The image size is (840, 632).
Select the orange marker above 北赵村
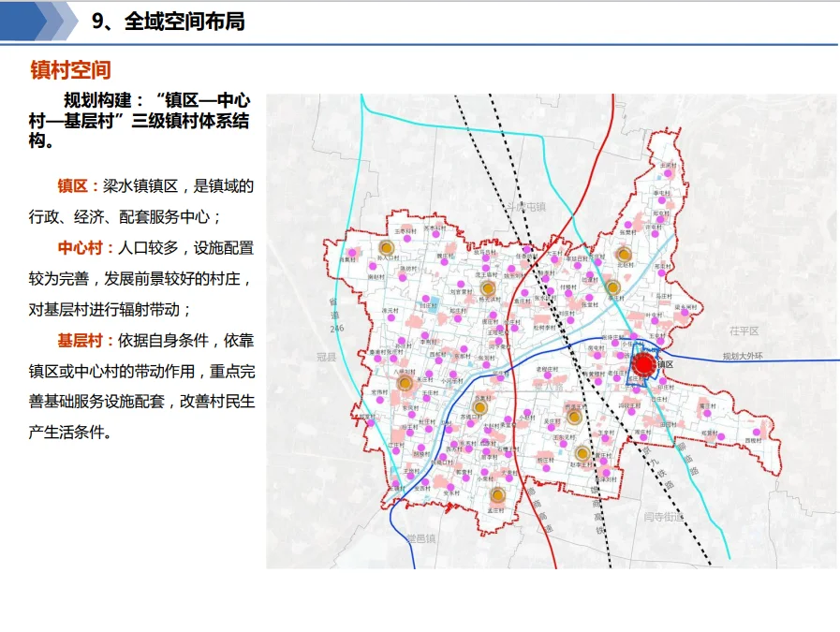[625, 253]
